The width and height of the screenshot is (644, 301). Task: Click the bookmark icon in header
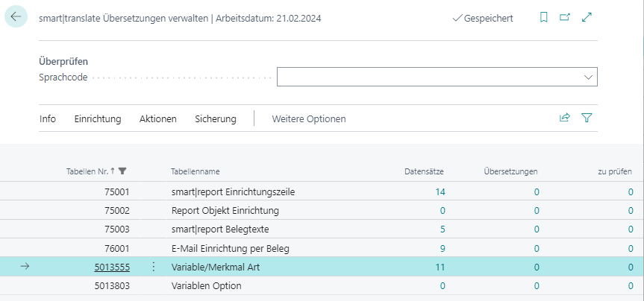(543, 17)
